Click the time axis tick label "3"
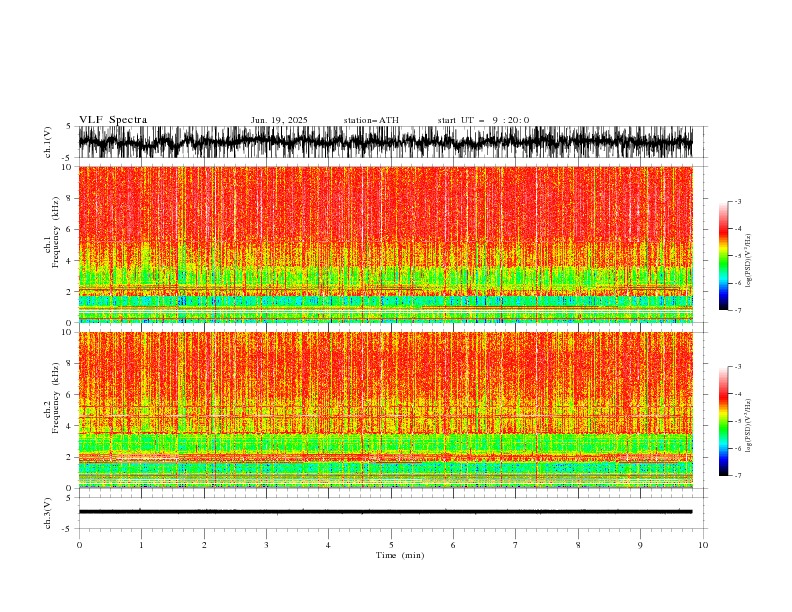Screen dimensions: 792x612 click(266, 545)
